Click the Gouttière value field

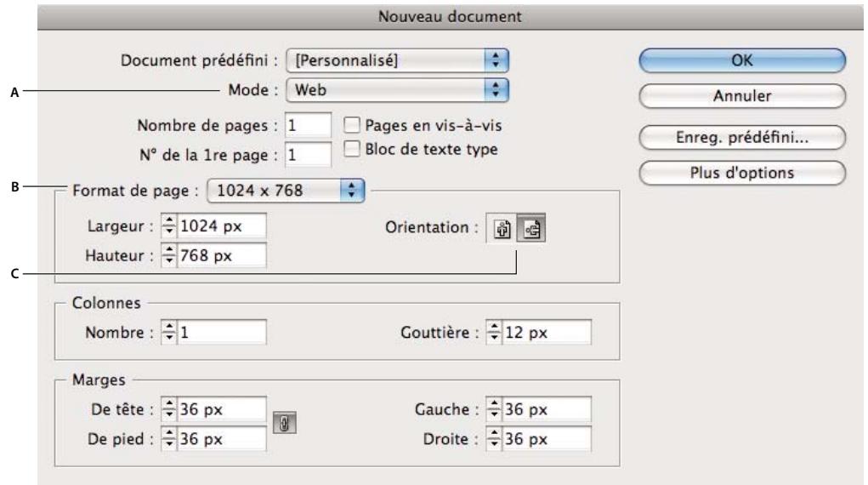(x=547, y=332)
